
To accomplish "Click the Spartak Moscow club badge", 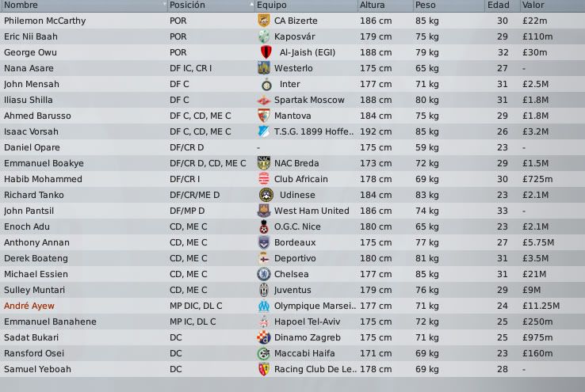I will point(264,100).
